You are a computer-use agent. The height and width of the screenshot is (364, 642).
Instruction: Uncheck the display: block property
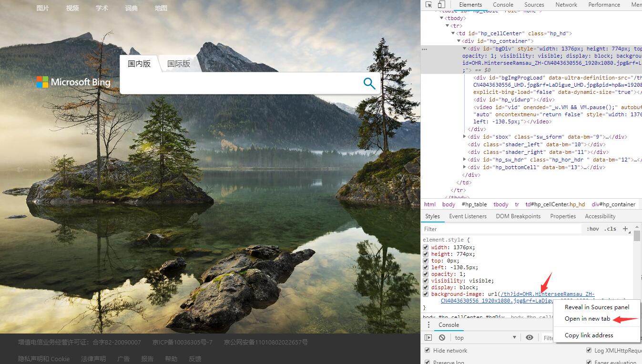(x=426, y=287)
